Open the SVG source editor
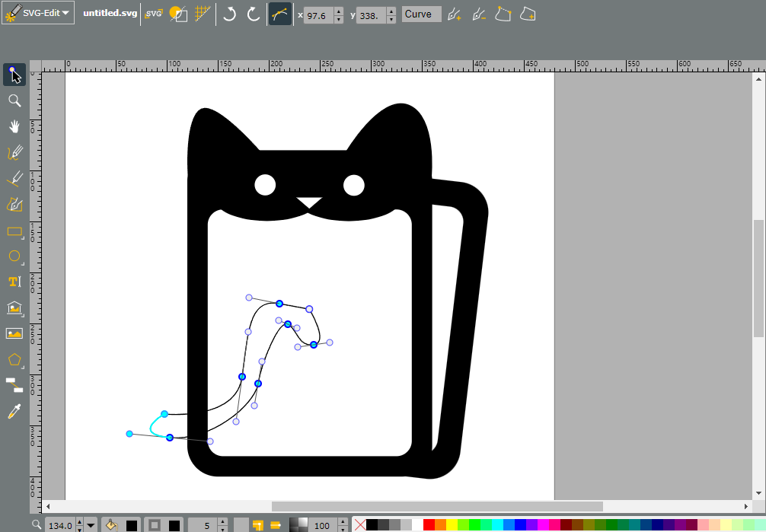This screenshot has height=532, width=766. tap(154, 14)
